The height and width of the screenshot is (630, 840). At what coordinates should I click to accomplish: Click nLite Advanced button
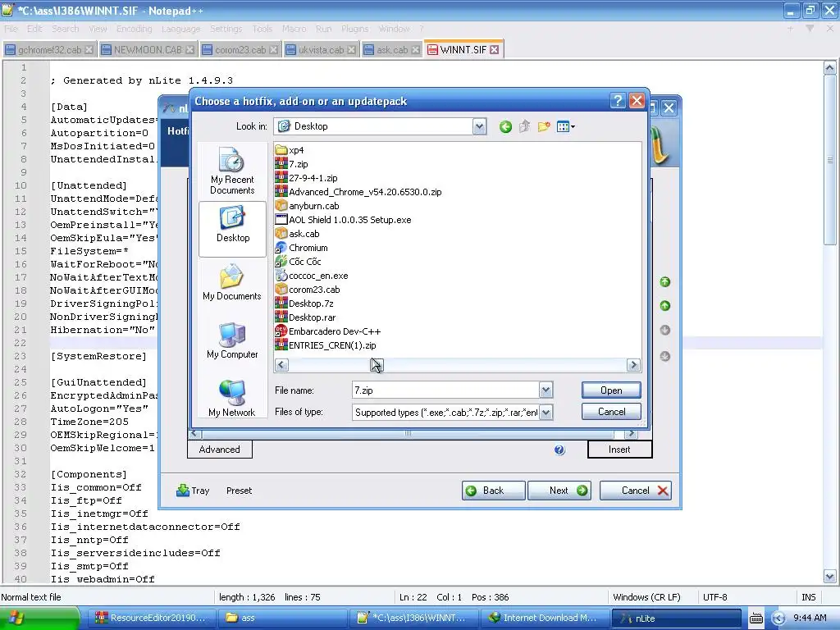pyautogui.click(x=220, y=450)
